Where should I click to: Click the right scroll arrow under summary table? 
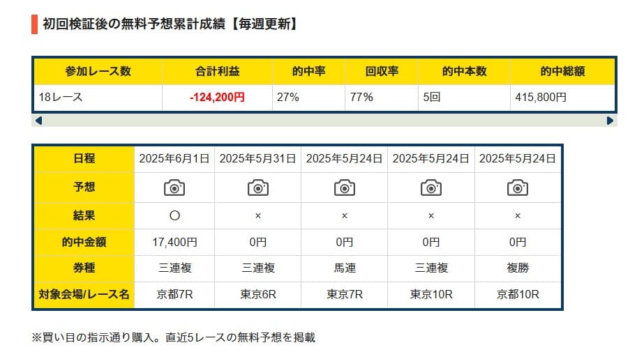(x=610, y=121)
